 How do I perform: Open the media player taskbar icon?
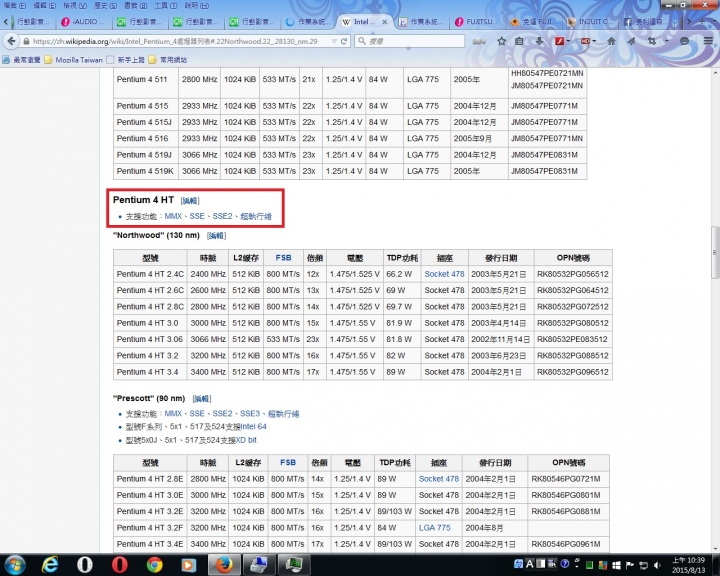(189, 565)
